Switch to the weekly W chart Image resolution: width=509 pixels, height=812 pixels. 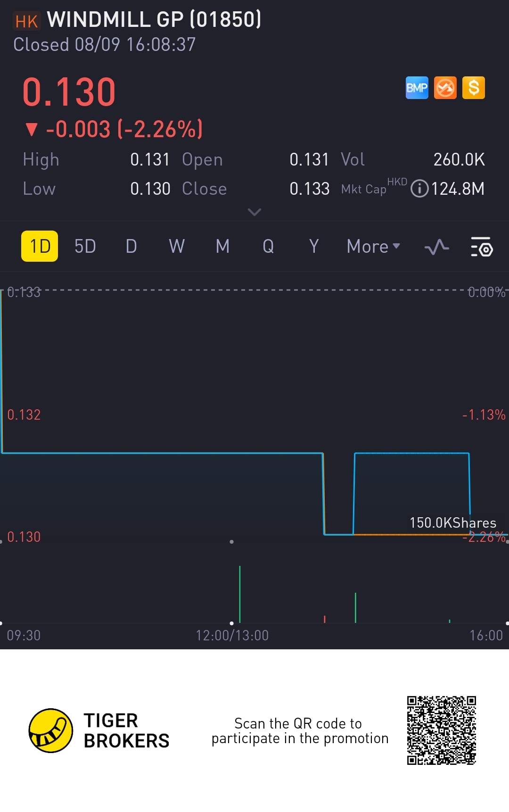177,246
